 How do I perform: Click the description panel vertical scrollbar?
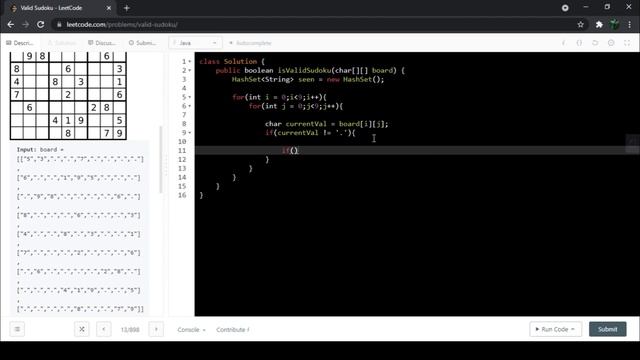(x=161, y=159)
